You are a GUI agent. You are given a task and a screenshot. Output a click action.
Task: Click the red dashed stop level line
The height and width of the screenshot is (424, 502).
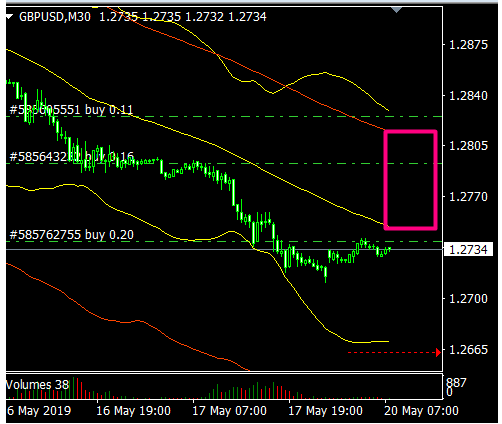tap(392, 352)
